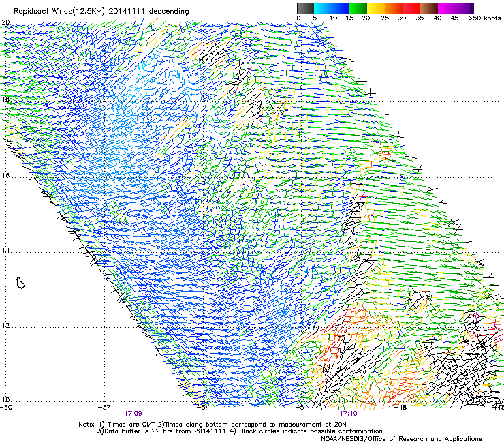Click the small island outline near 13N
504x443 pixels.
[20, 283]
